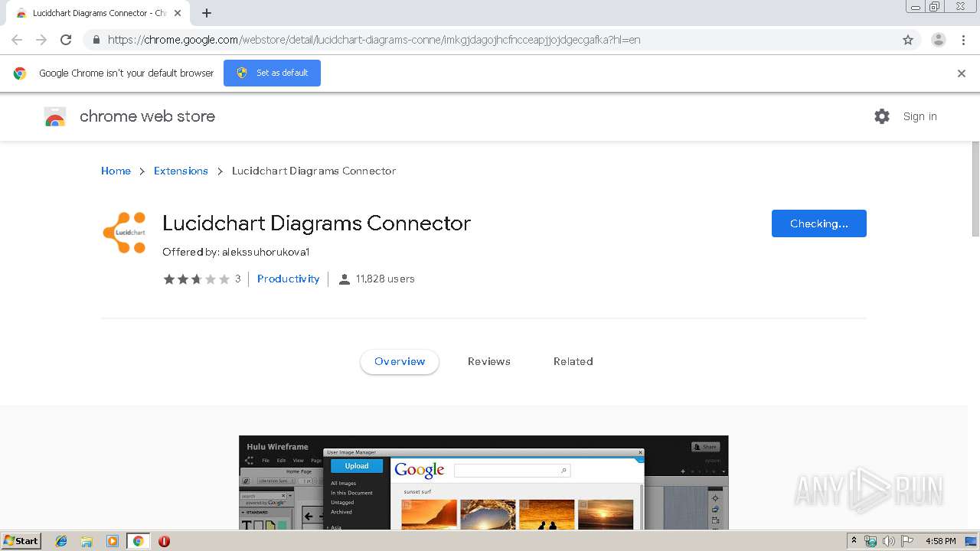Viewport: 980px width, 551px height.
Task: Select the Lucidchart Diagrams Connector browser tab
Action: [98, 13]
